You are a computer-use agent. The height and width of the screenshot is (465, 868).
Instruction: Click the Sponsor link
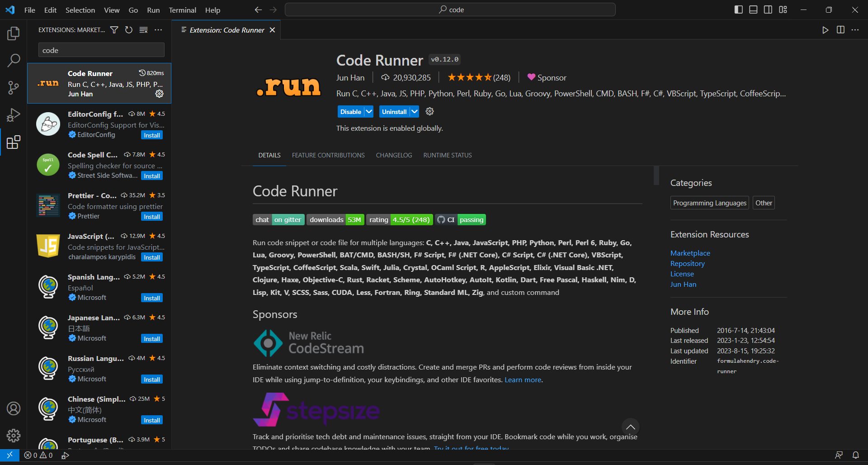pyautogui.click(x=547, y=77)
